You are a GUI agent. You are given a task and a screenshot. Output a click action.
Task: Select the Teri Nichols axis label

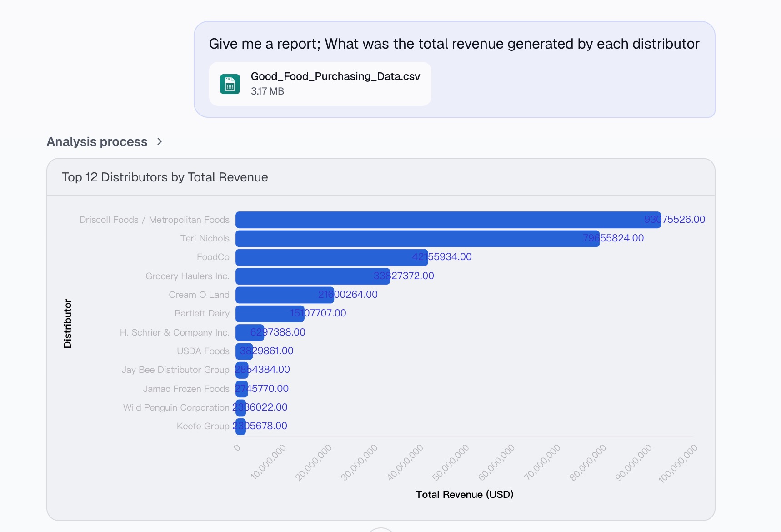coord(205,238)
